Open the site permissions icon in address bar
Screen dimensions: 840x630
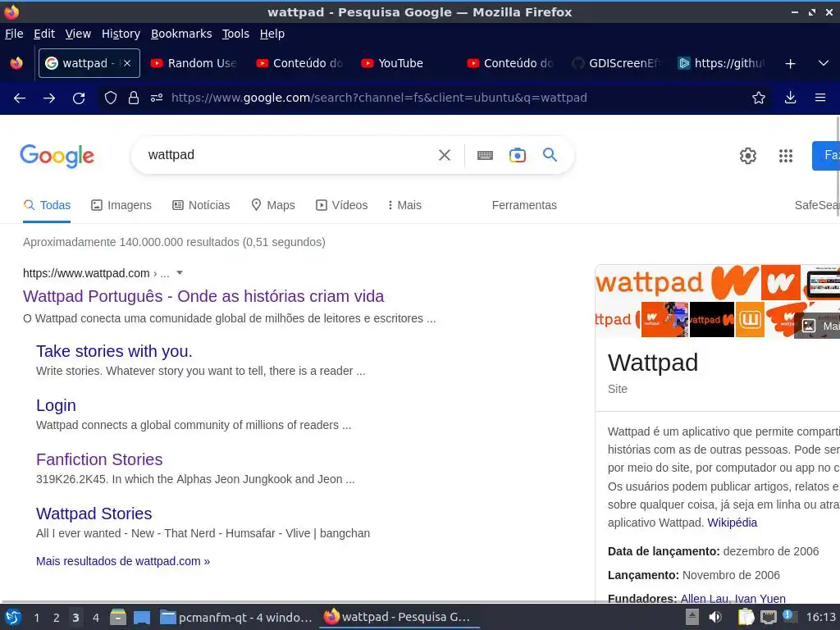point(157,98)
